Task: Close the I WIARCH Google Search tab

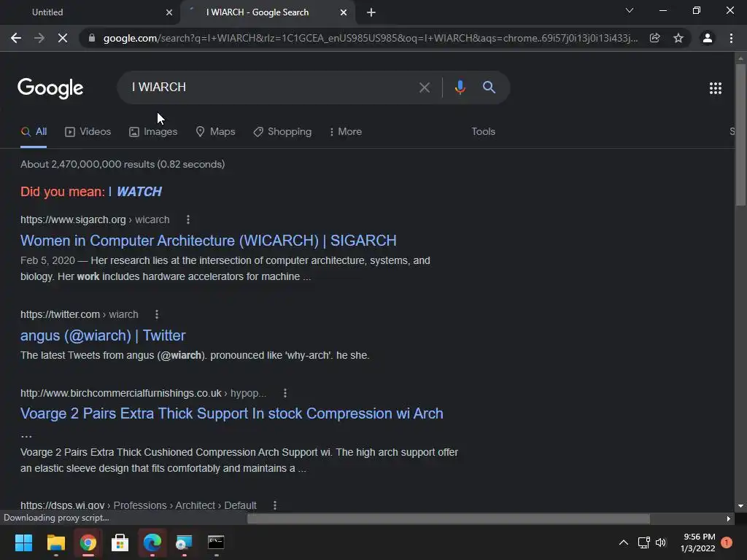Action: (x=344, y=12)
